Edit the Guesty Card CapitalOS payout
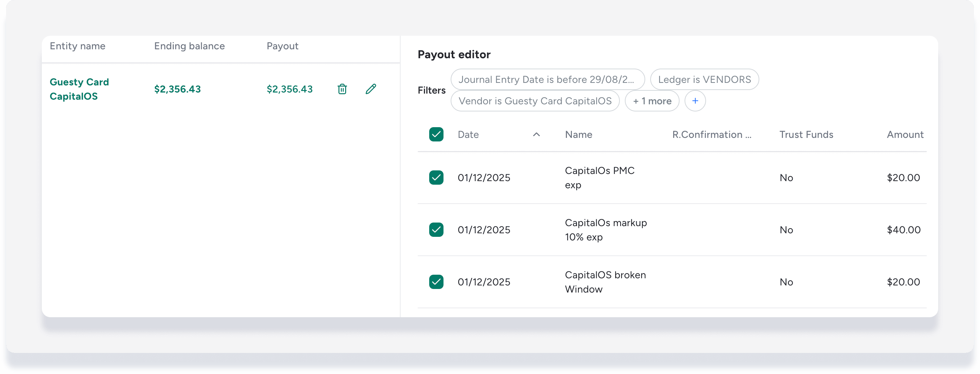Image resolution: width=980 pixels, height=374 pixels. [371, 89]
